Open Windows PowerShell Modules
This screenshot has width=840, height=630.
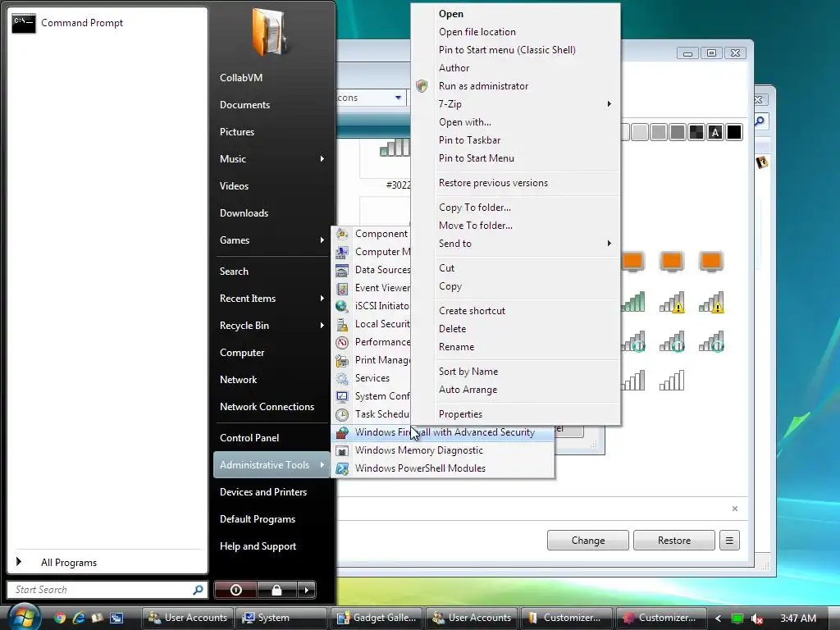(x=443, y=468)
